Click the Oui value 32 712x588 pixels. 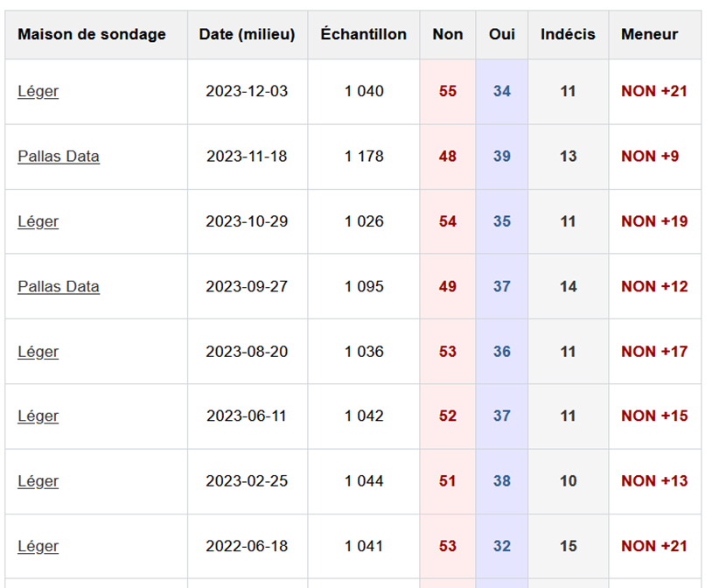502,546
